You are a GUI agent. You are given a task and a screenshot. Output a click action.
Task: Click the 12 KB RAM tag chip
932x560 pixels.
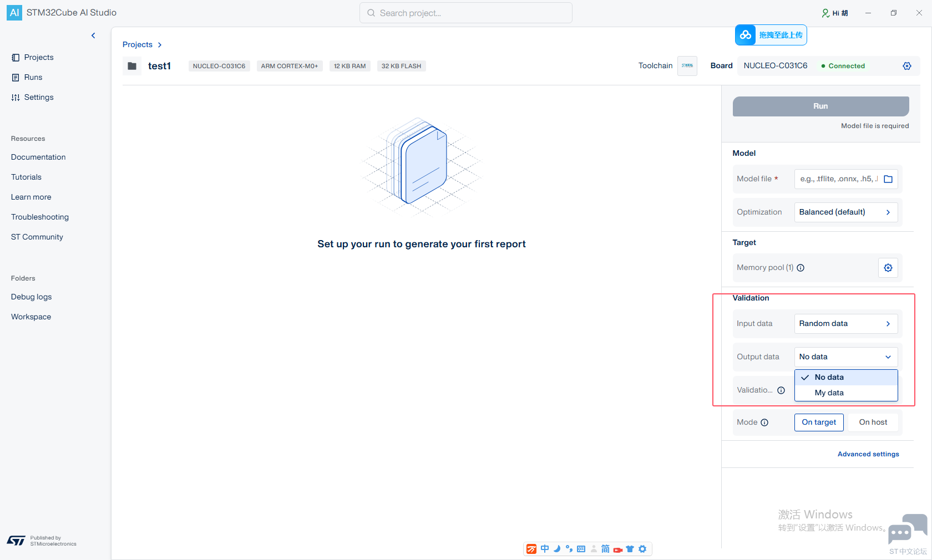tap(350, 66)
